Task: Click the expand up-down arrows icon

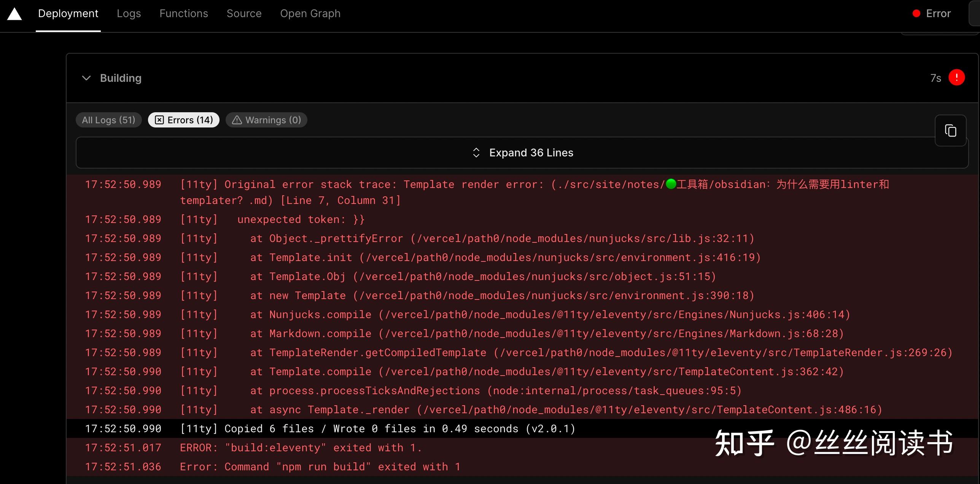Action: point(476,153)
